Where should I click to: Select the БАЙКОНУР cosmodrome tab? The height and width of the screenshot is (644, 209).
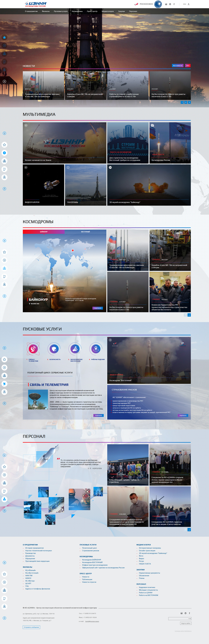[x=44, y=232]
